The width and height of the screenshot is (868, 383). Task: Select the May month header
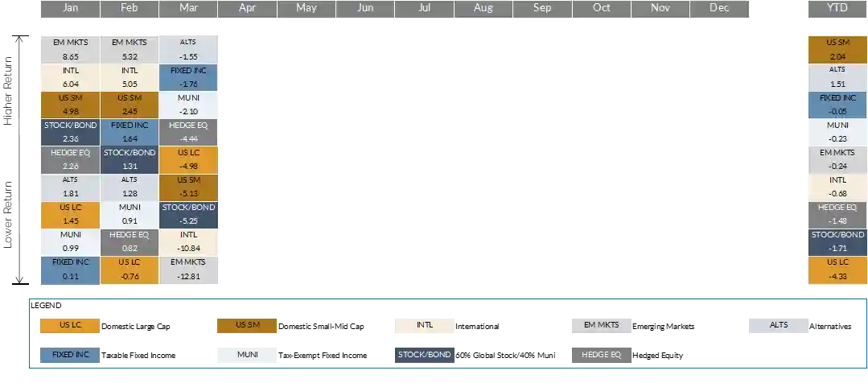point(306,8)
